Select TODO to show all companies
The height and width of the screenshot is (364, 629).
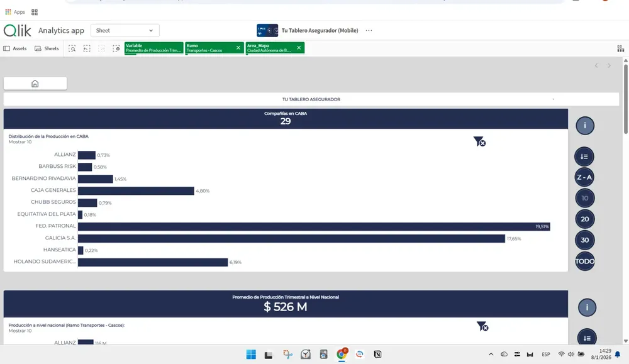click(x=584, y=261)
